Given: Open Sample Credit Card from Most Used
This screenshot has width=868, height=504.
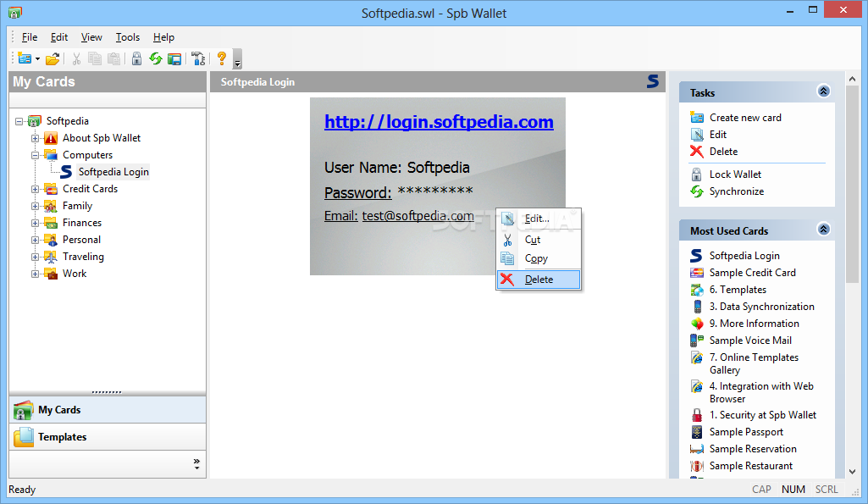Looking at the screenshot, I should point(752,273).
